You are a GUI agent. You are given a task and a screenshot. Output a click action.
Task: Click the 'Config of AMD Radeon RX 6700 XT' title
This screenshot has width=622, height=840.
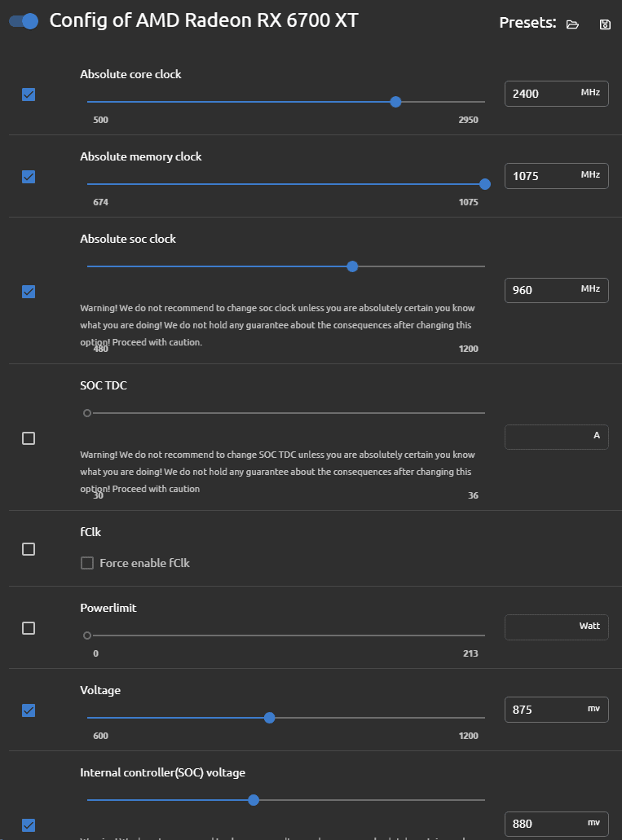(204, 20)
